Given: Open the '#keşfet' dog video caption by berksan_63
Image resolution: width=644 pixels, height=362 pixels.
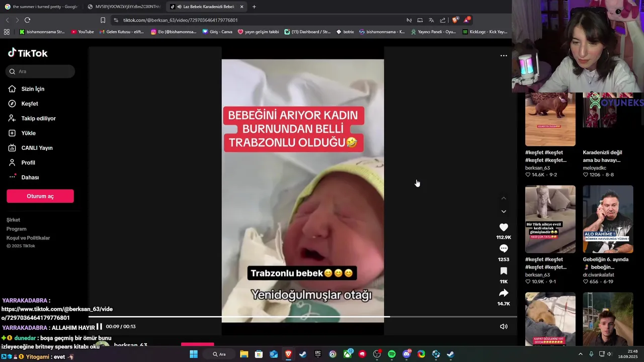Looking at the screenshot, I should coord(546,156).
